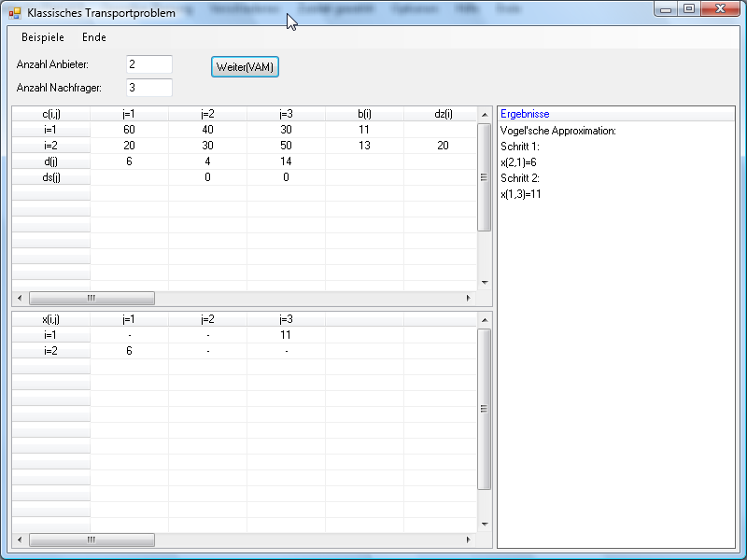Click scroll right arrow of cost table
The width and height of the screenshot is (747, 560).
pyautogui.click(x=469, y=299)
